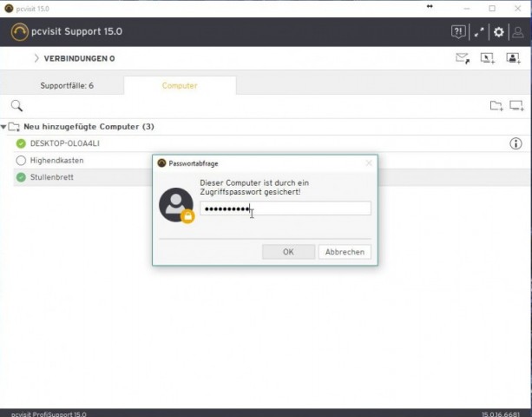Click Abbrechen to cancel the password prompt

point(346,252)
